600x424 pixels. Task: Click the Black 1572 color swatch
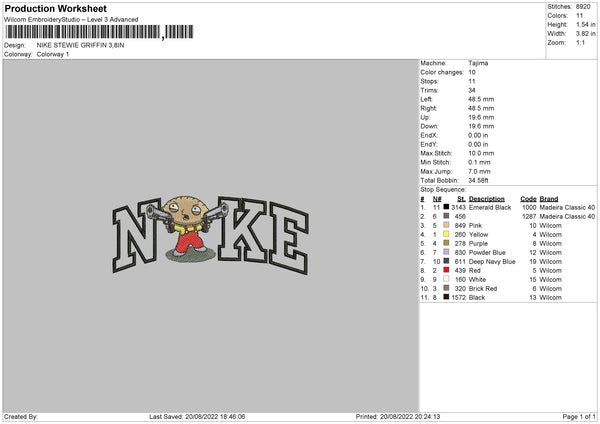(x=446, y=297)
